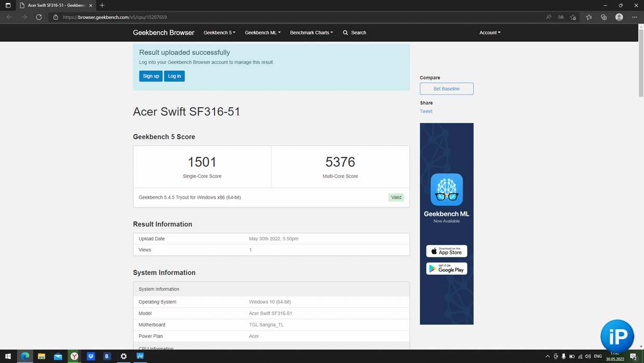Viewport: 644px width, 363px height.
Task: Open Dropbox from the taskbar
Action: coord(91,356)
